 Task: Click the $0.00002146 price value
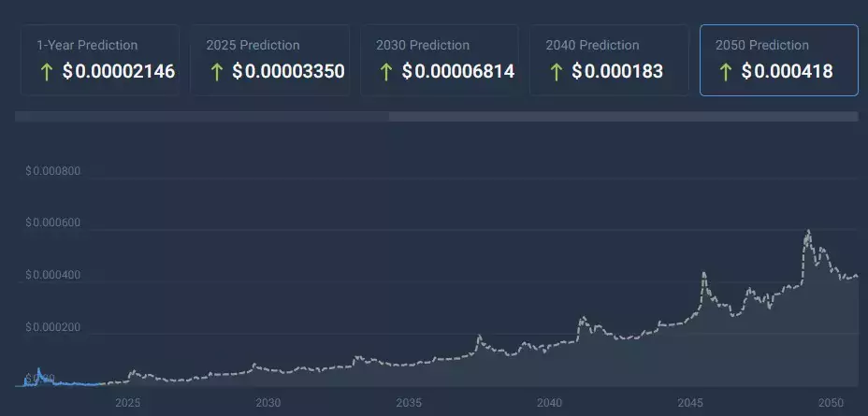pos(119,71)
